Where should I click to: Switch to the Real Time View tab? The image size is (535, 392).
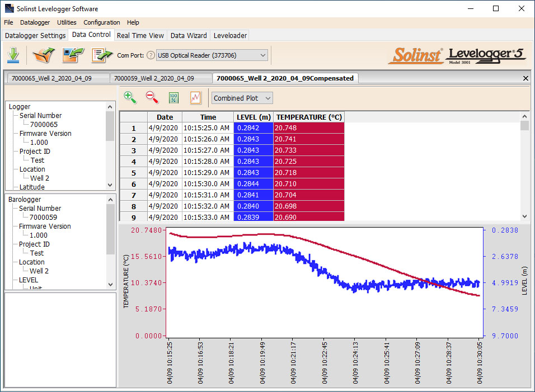pyautogui.click(x=140, y=35)
